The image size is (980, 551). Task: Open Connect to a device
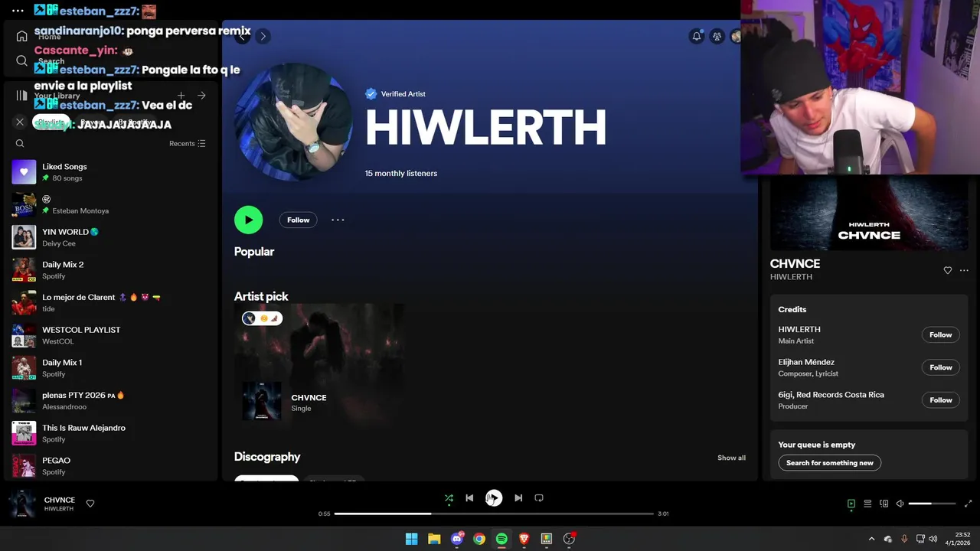[x=884, y=504]
